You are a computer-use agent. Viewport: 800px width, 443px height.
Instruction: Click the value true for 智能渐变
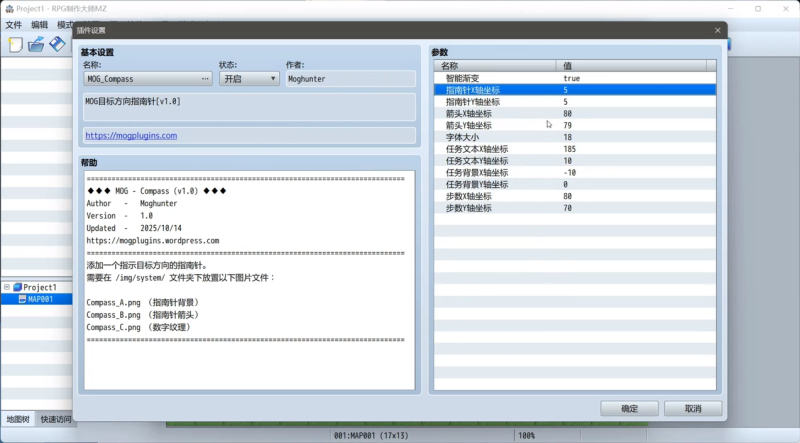click(571, 79)
